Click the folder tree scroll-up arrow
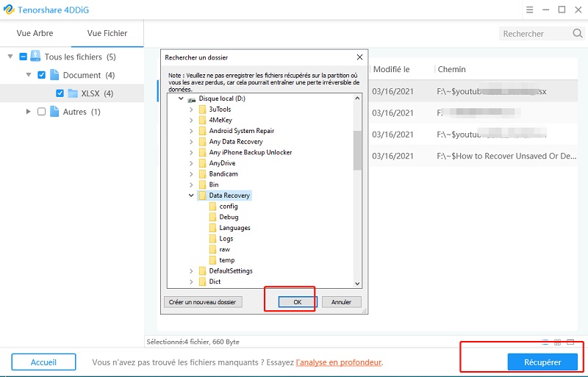This screenshot has width=588, height=377. [x=357, y=98]
